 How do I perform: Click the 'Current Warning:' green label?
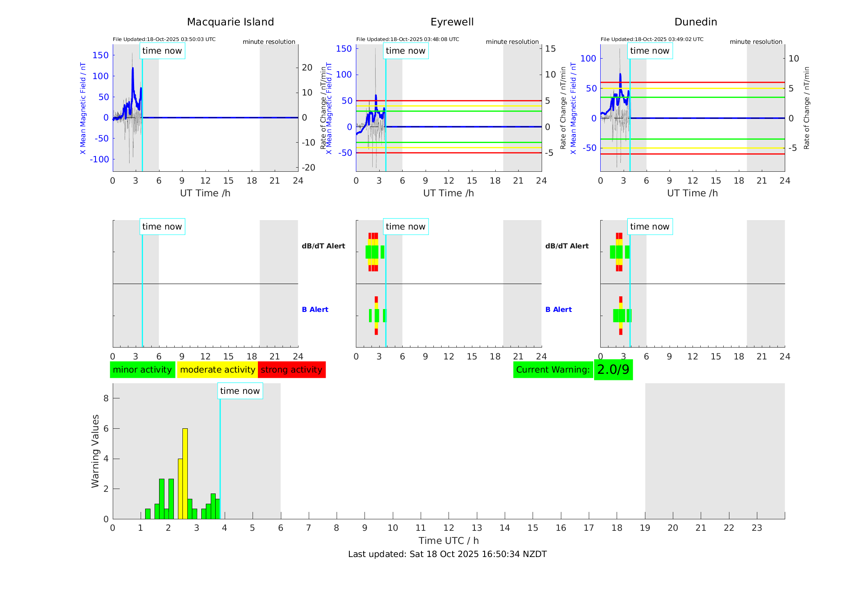(553, 370)
